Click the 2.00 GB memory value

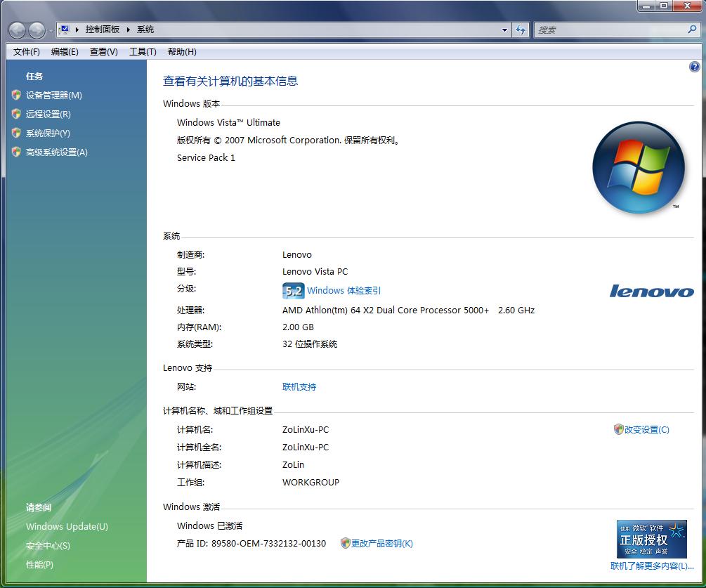(x=298, y=327)
